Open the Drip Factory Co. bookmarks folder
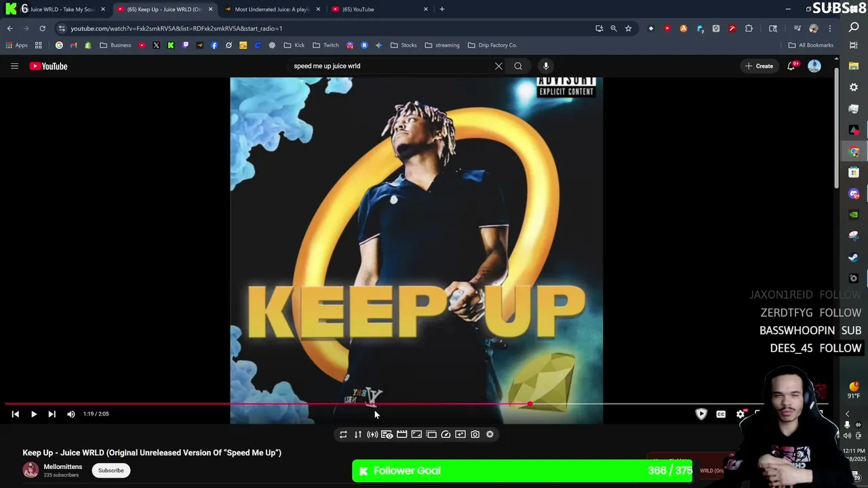The height and width of the screenshot is (488, 868). [x=492, y=45]
